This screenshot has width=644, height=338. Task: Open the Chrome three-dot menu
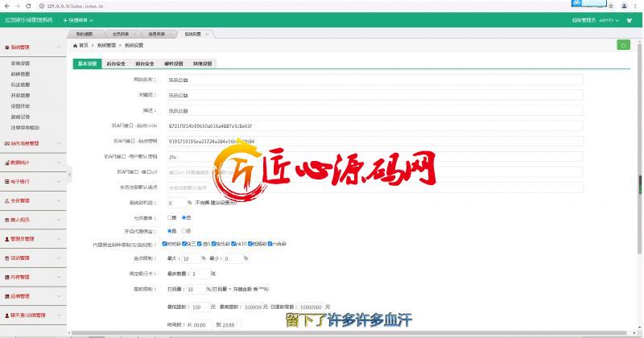click(635, 6)
